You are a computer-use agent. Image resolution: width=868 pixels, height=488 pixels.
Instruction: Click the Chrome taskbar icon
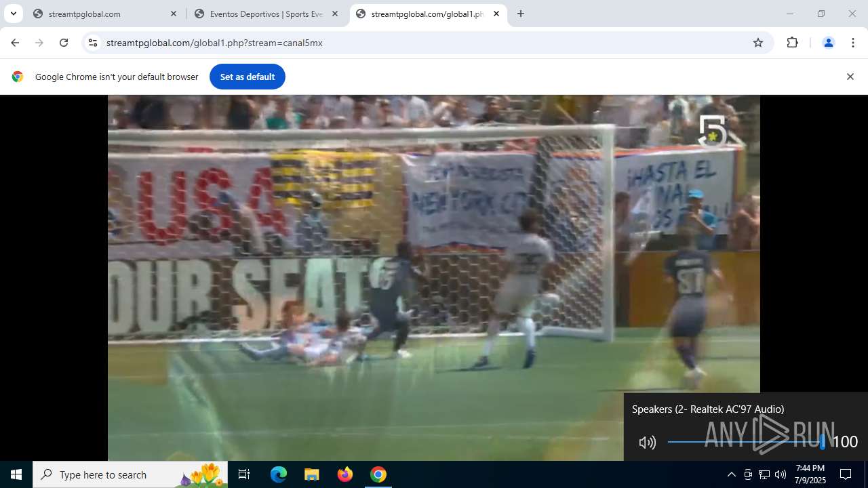tap(378, 474)
